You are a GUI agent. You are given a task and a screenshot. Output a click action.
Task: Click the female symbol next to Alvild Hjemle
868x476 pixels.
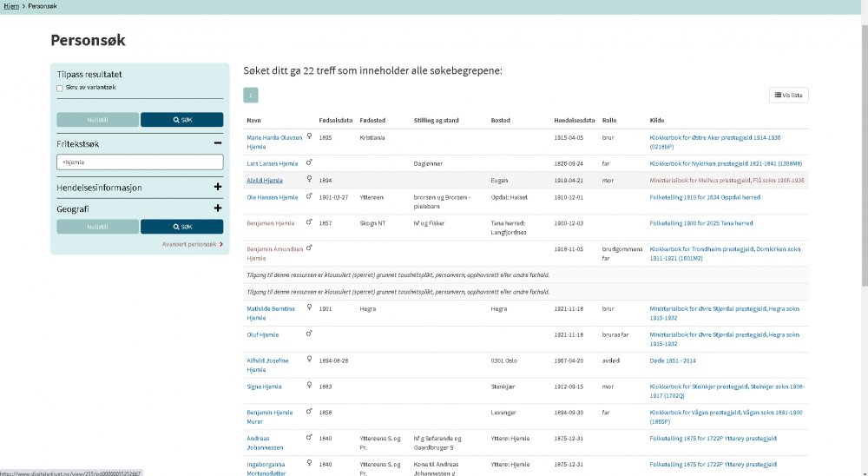(x=309, y=179)
